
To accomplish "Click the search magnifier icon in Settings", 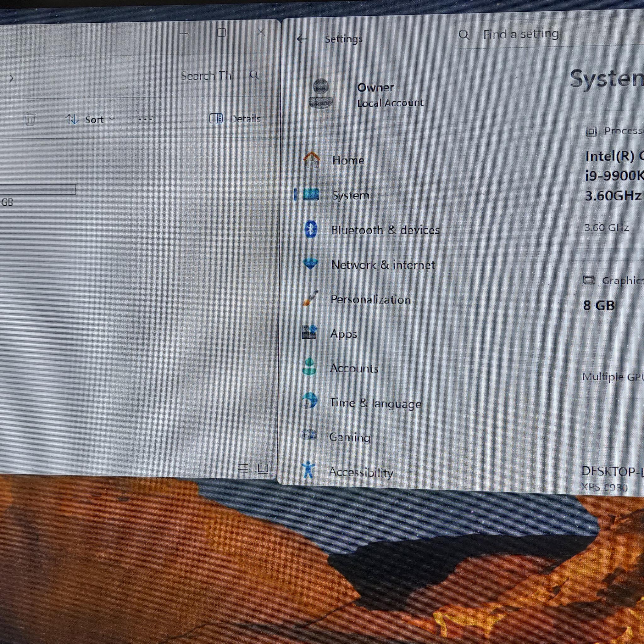I will tap(464, 35).
